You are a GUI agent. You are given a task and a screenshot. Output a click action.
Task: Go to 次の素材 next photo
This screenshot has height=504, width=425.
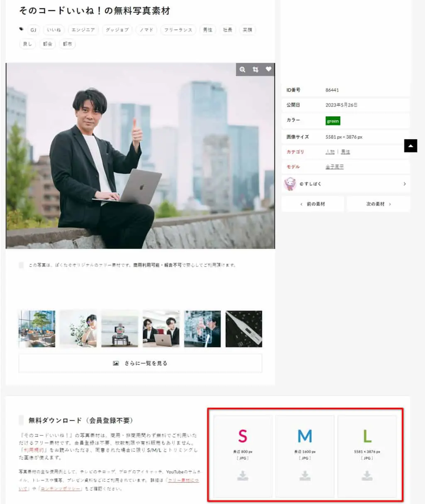pyautogui.click(x=378, y=204)
